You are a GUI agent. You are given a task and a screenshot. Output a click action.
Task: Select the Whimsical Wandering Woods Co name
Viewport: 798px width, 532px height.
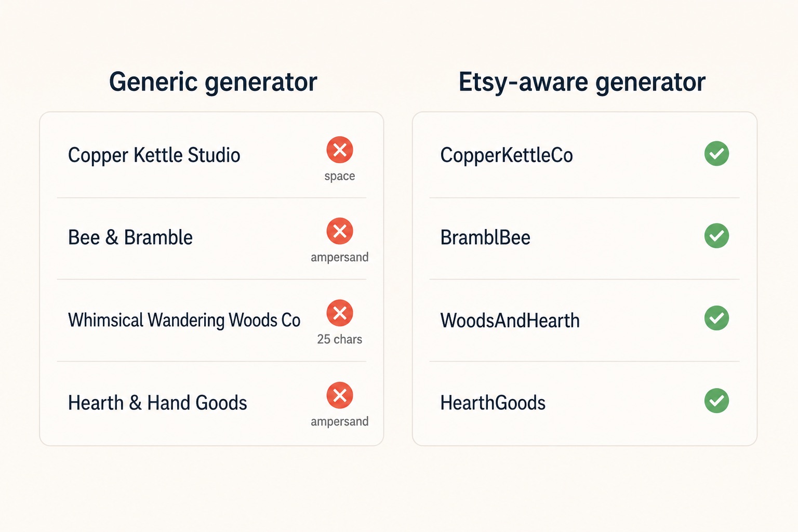point(184,320)
